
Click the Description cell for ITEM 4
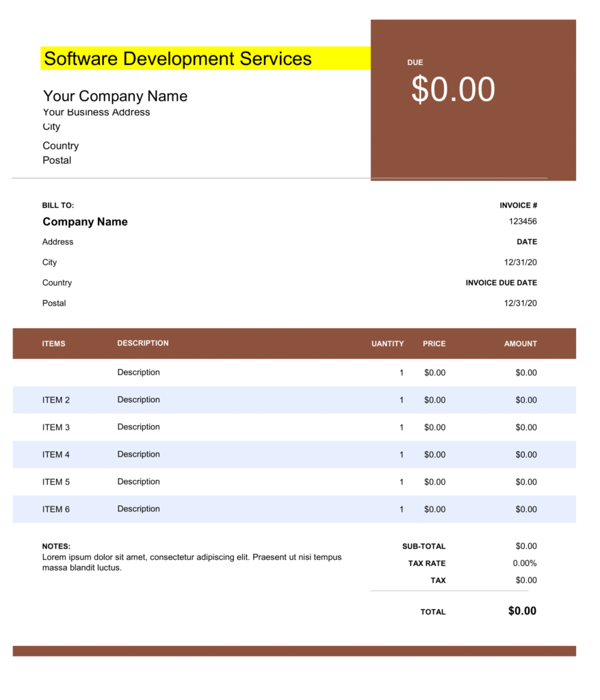pos(138,454)
